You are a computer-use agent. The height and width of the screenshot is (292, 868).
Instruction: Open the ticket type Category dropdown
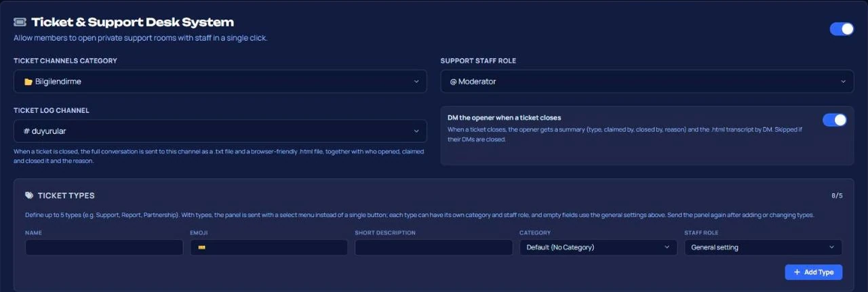pos(598,247)
